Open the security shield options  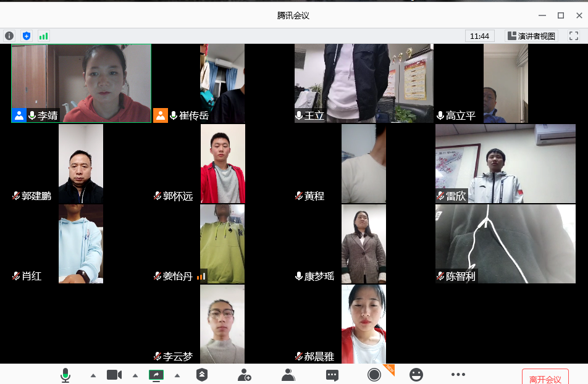click(202, 375)
